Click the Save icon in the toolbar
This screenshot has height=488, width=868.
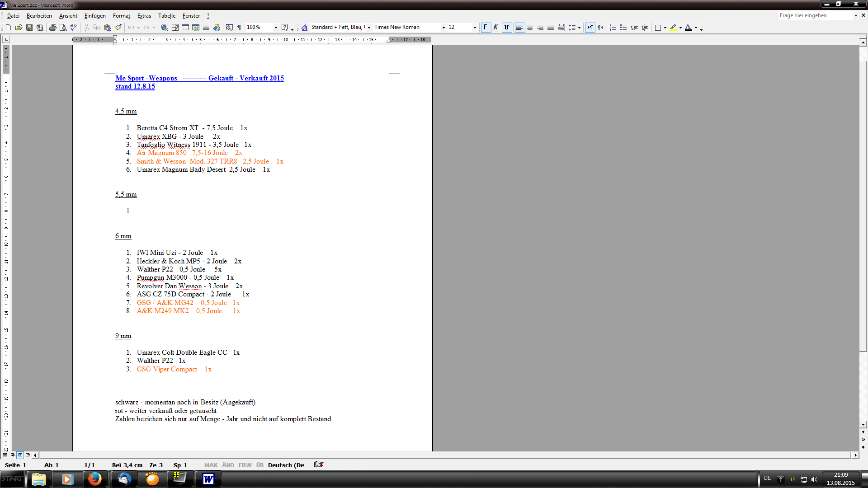coord(29,28)
